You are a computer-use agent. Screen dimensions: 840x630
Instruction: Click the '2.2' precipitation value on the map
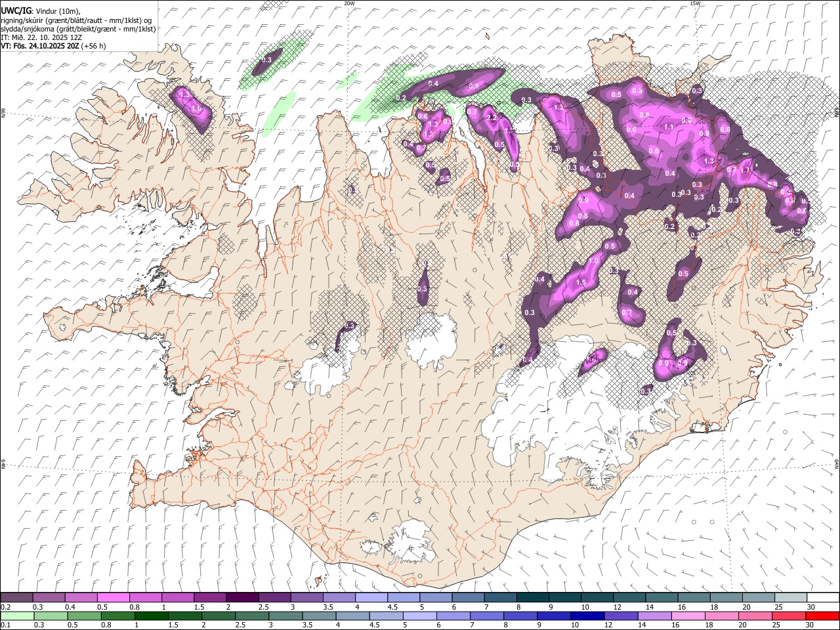[492, 118]
